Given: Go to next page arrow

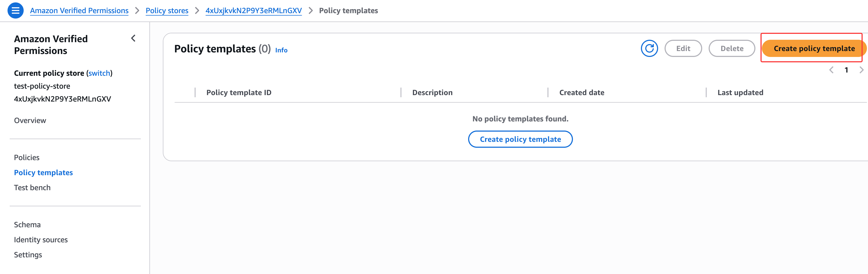Looking at the screenshot, I should click(861, 70).
